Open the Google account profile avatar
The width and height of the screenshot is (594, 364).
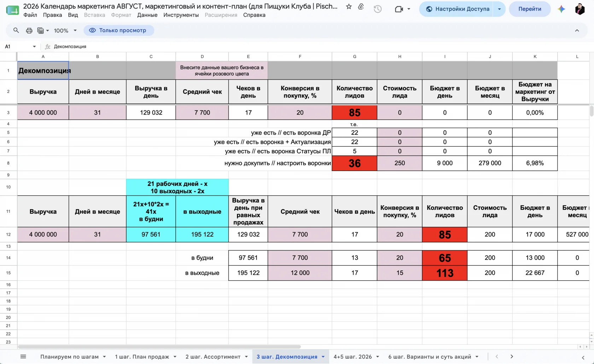580,9
